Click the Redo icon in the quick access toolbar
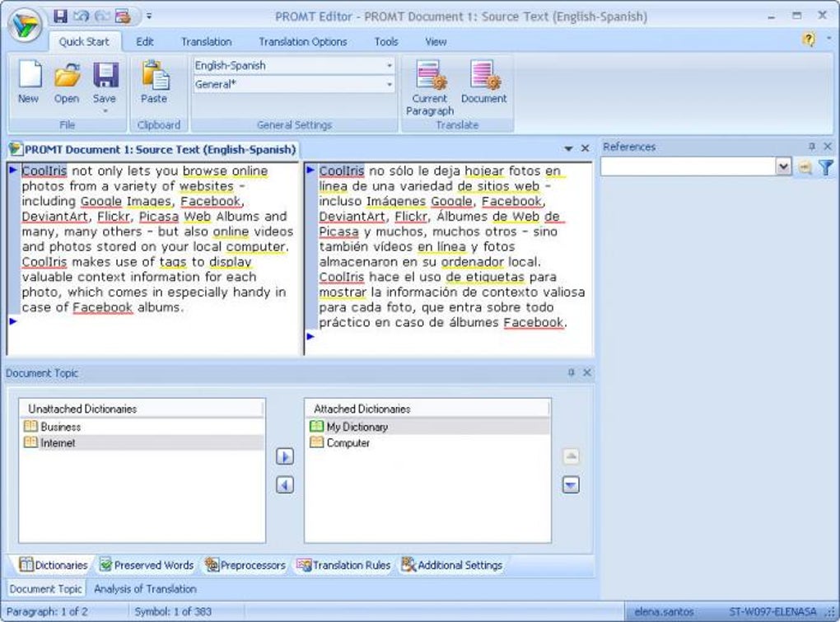This screenshot has width=840, height=622. tap(102, 16)
